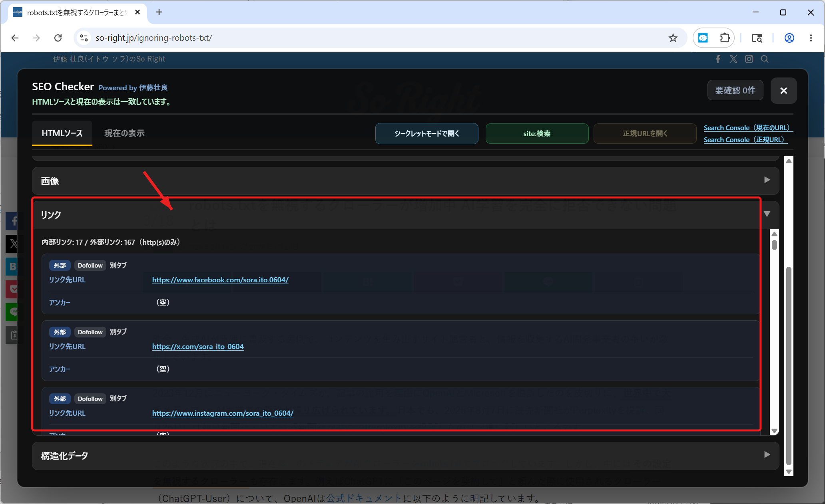Click the link list scroll-down arrow
Viewport: 825px width, 504px height.
(x=774, y=431)
